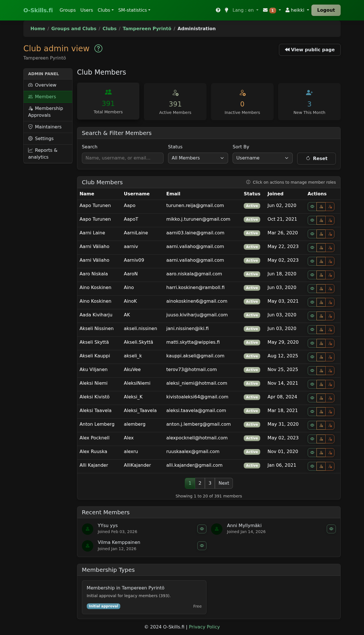Manage role for Aapo Turunen (username Aapo)
364x635 pixels.
(321, 207)
